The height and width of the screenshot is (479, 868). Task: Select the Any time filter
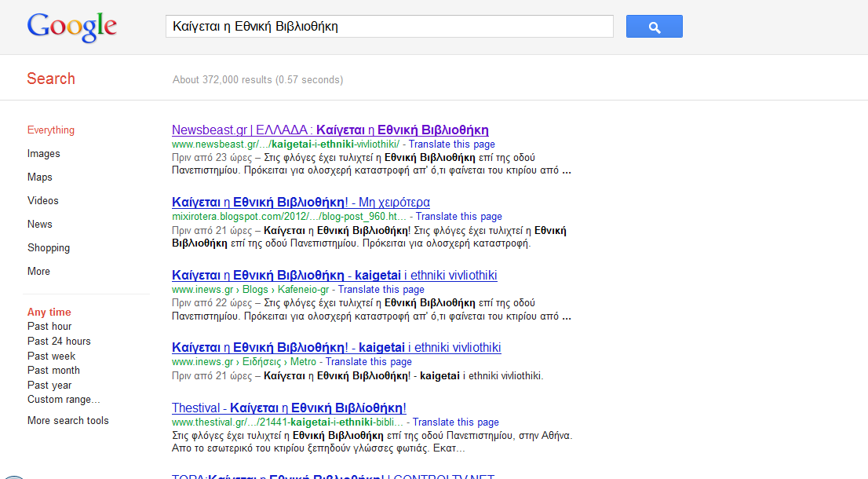(x=49, y=313)
